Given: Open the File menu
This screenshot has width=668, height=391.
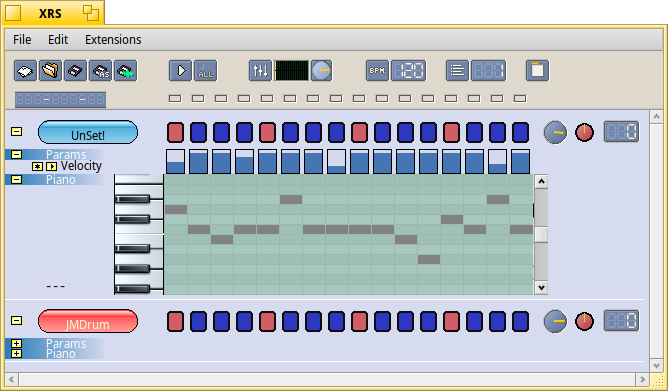Looking at the screenshot, I should [x=22, y=40].
